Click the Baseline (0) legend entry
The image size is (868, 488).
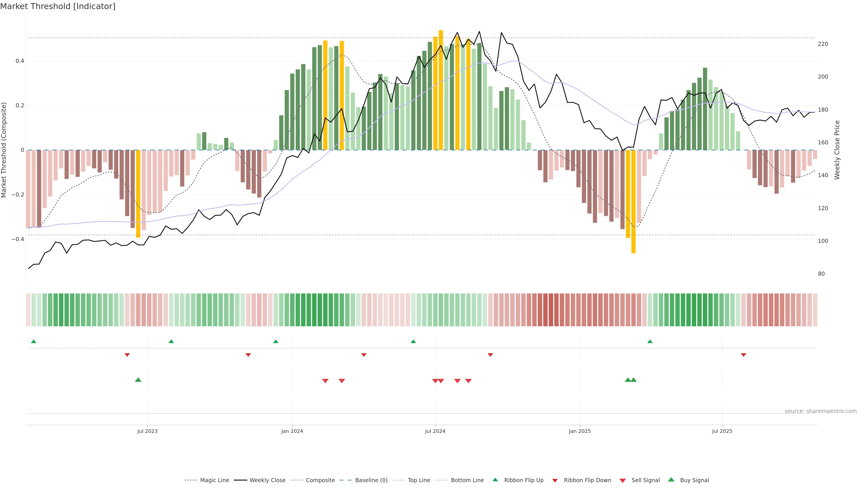point(371,480)
